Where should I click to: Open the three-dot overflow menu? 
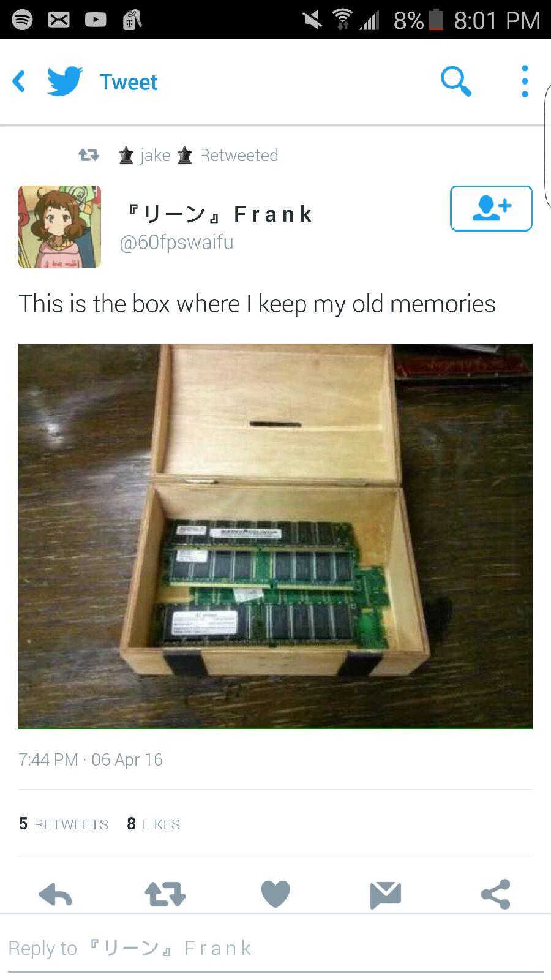[525, 81]
